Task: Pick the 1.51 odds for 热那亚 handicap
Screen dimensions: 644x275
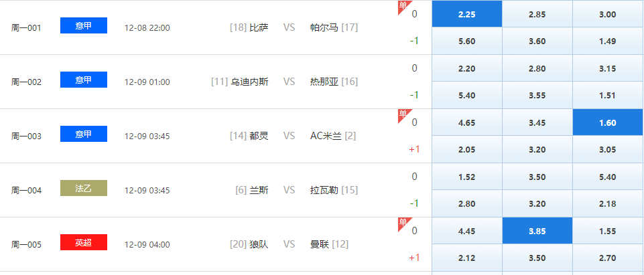Action: point(608,95)
